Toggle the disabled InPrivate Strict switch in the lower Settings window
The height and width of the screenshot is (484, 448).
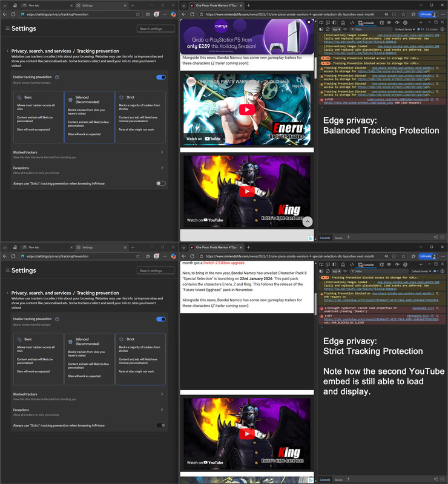click(x=161, y=425)
